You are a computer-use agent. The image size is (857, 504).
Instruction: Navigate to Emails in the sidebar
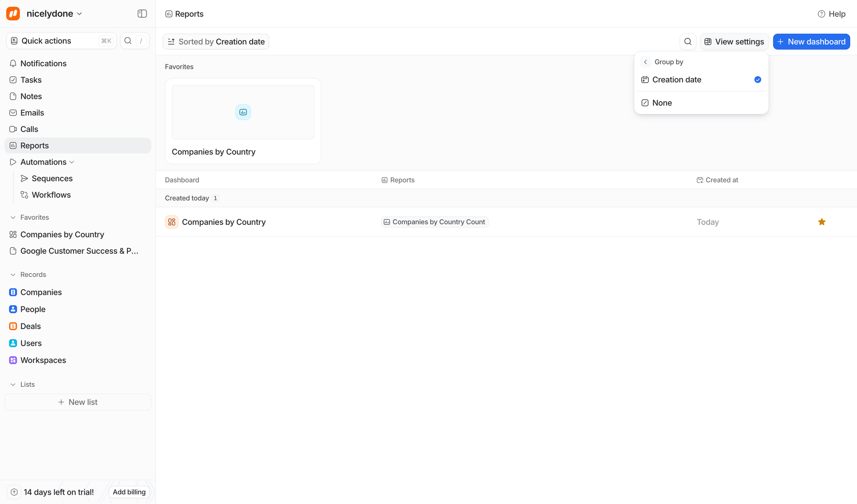pos(78,113)
